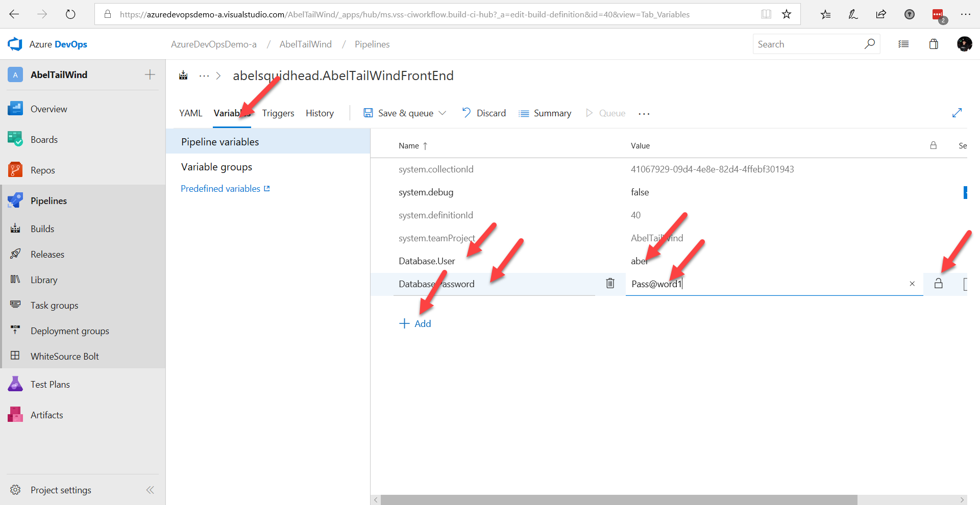Open the marketplace shopping bag icon
The height and width of the screenshot is (505, 980).
click(934, 44)
